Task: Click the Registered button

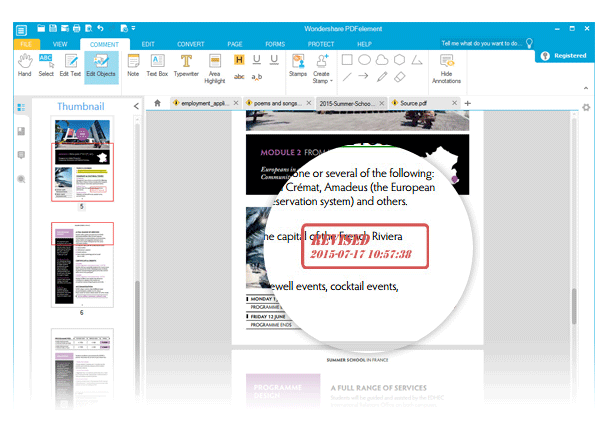Action: 564,55
